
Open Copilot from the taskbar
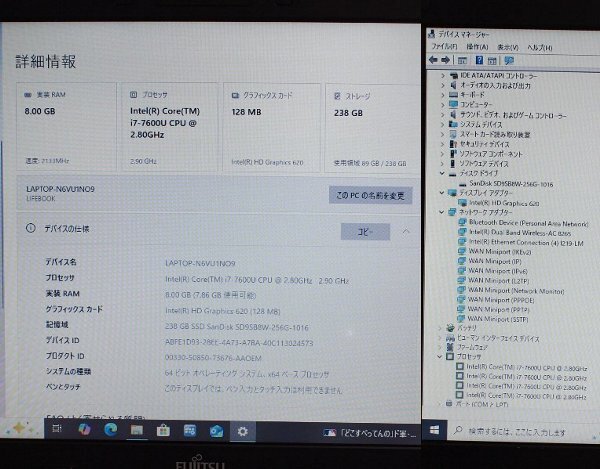point(84,429)
